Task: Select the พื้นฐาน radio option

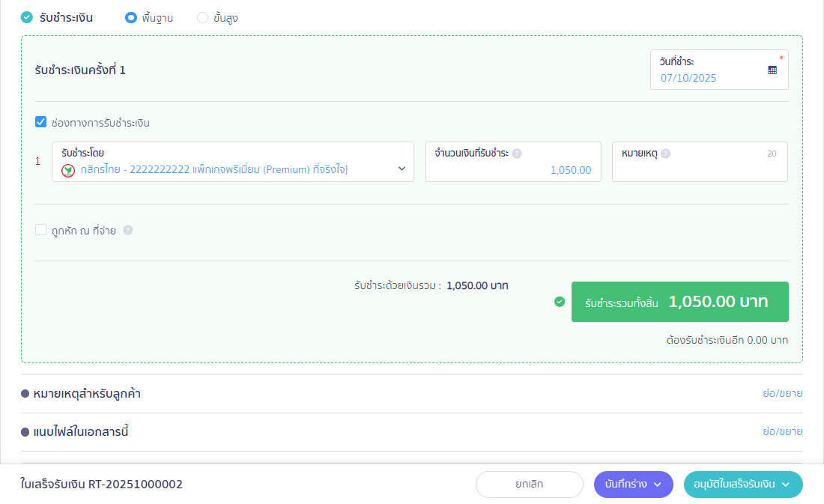Action: pos(131,17)
